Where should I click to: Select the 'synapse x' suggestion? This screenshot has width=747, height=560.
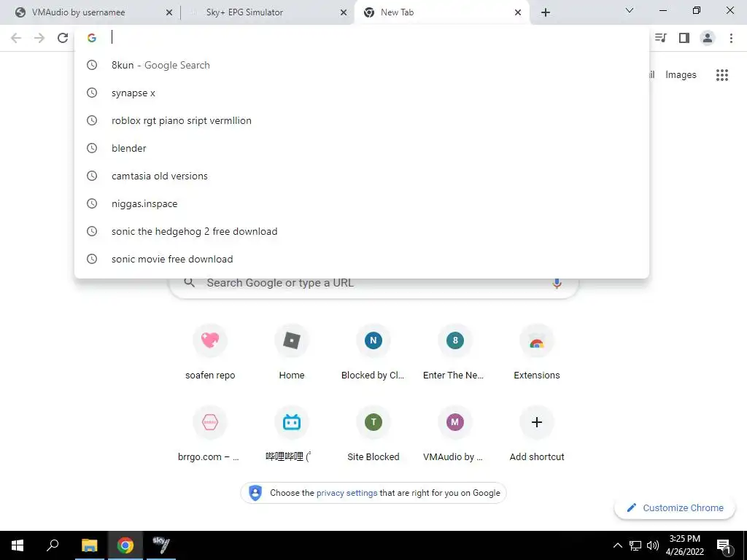point(362,93)
